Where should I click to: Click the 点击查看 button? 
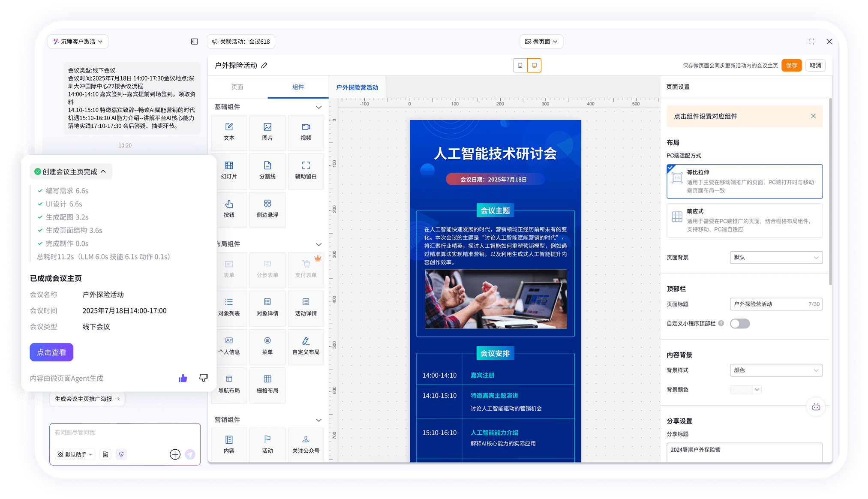51,352
